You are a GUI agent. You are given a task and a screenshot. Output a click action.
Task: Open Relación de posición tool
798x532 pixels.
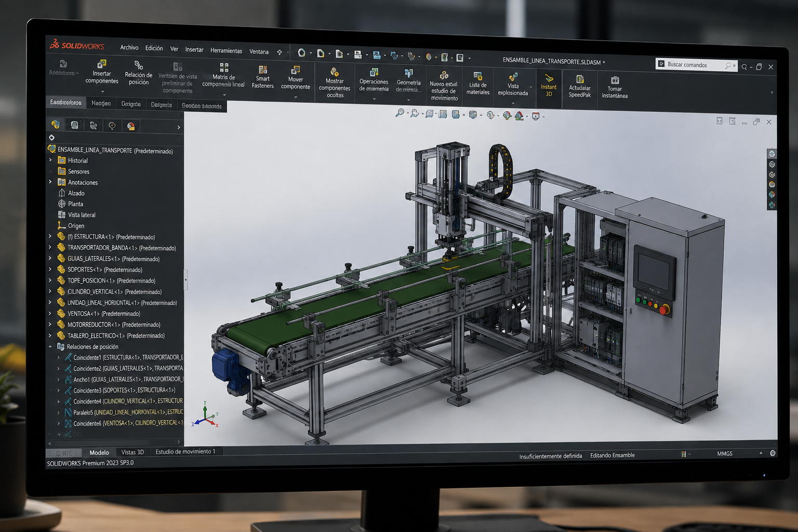tap(139, 73)
